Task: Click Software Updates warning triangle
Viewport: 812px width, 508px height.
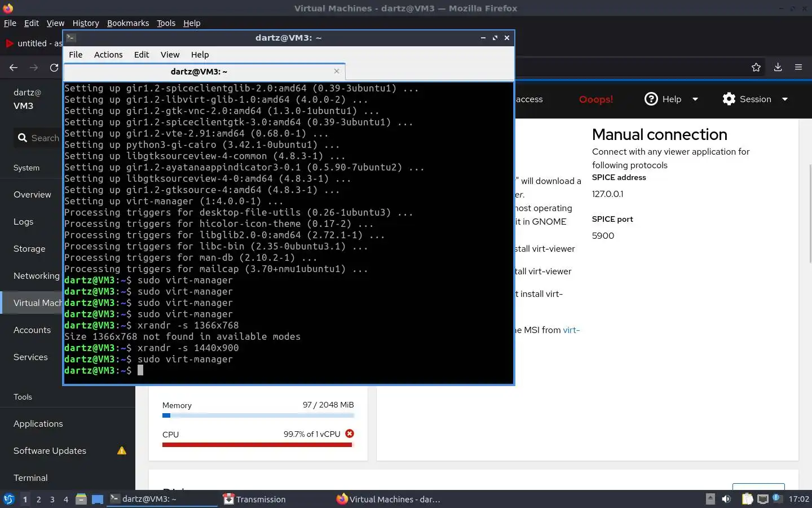Action: coord(121,450)
